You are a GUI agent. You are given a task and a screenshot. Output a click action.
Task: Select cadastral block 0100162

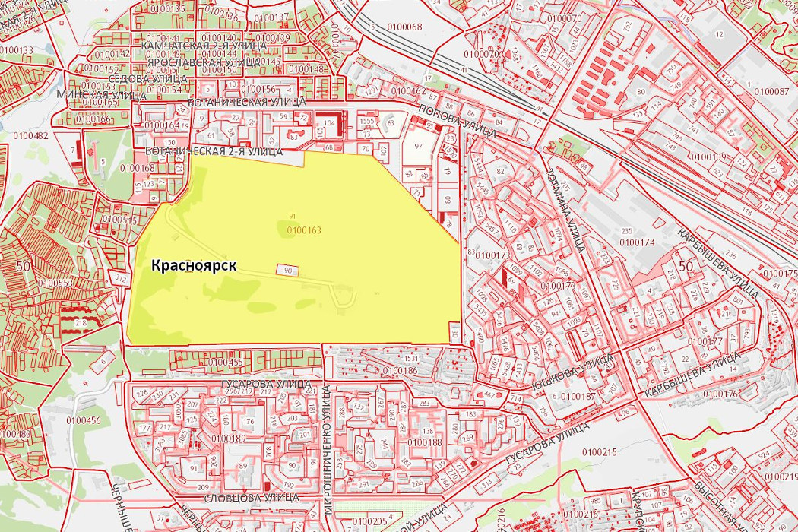coord(409,90)
